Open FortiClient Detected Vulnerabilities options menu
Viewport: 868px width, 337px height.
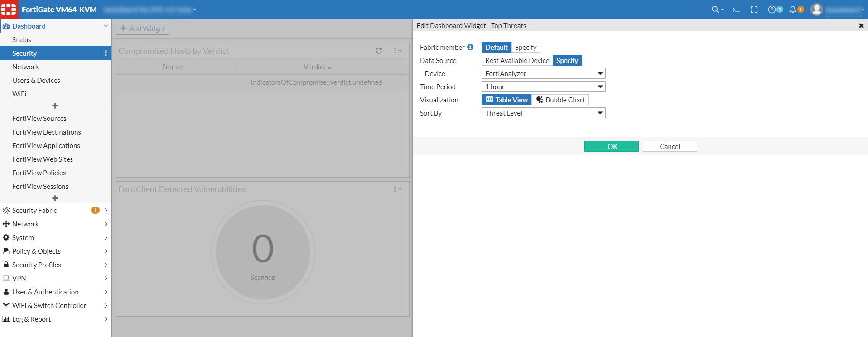(x=397, y=189)
